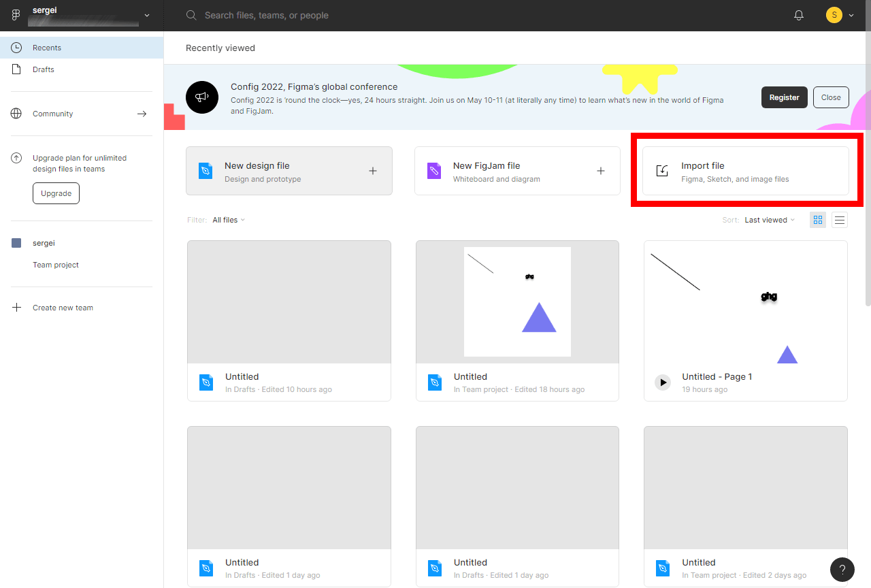Open the yellow S account avatar
Screen dimensions: 871x588
(x=834, y=15)
